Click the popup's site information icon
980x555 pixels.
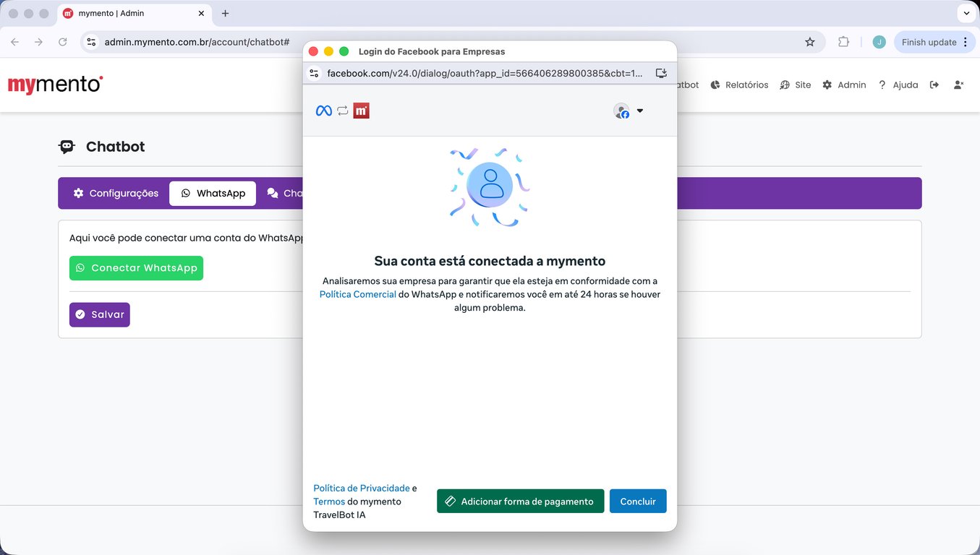point(314,73)
